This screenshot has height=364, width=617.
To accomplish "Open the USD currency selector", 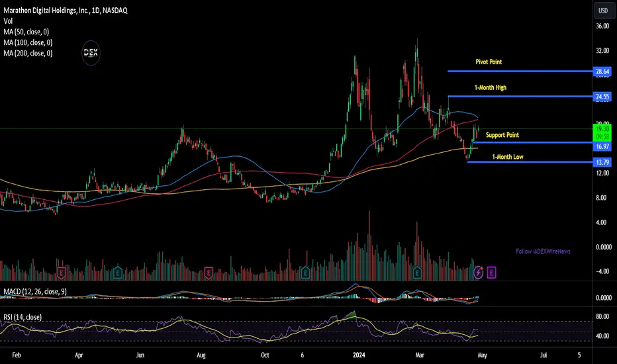I will click(603, 11).
